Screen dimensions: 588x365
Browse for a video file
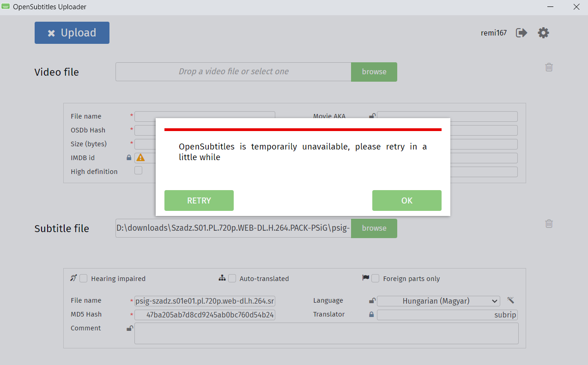(374, 72)
